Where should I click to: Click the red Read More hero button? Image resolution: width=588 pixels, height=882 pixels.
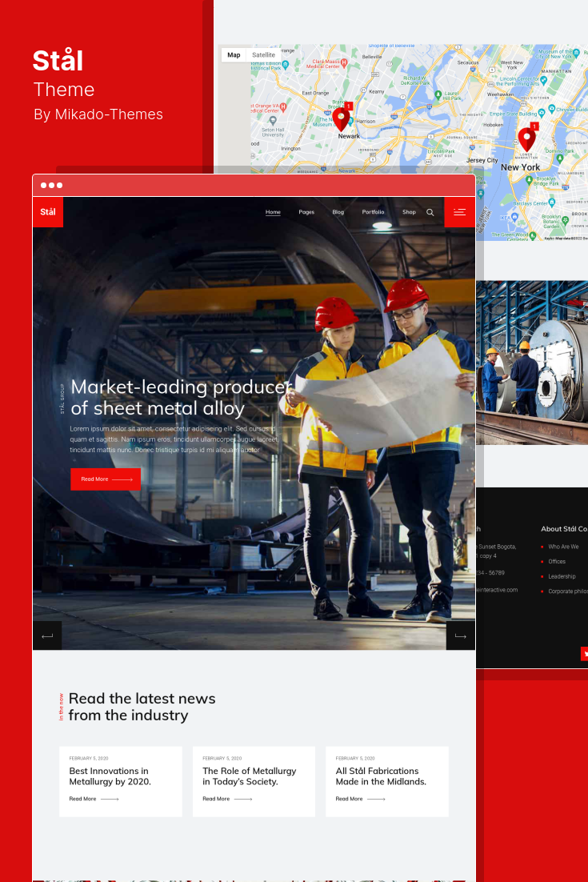click(x=106, y=479)
